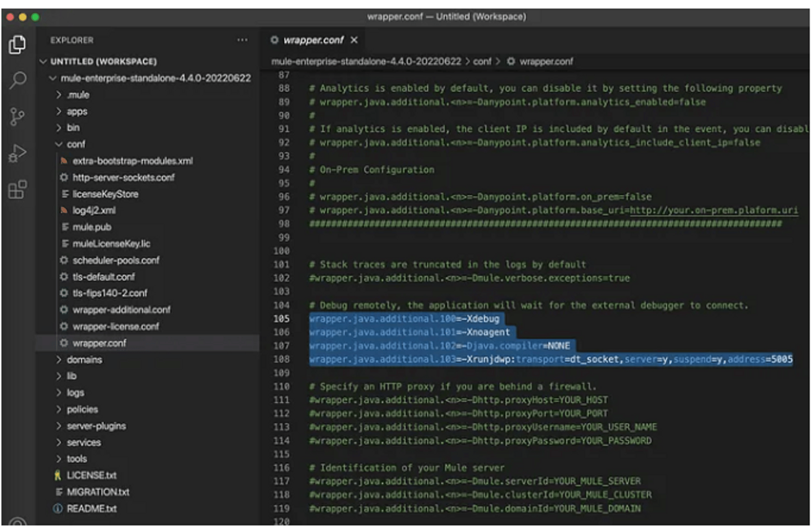Collapse the conf folder

59,144
